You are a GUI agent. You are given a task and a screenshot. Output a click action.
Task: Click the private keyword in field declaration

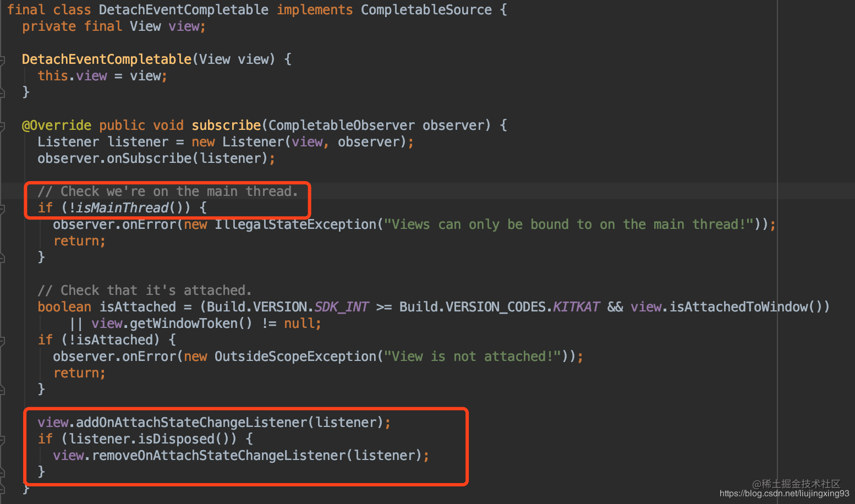point(49,26)
